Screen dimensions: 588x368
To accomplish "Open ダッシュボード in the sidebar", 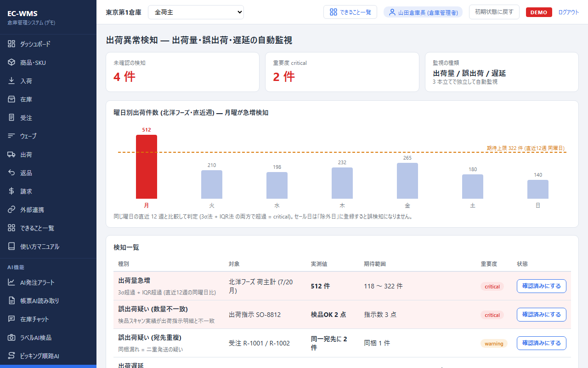I will (x=48, y=44).
